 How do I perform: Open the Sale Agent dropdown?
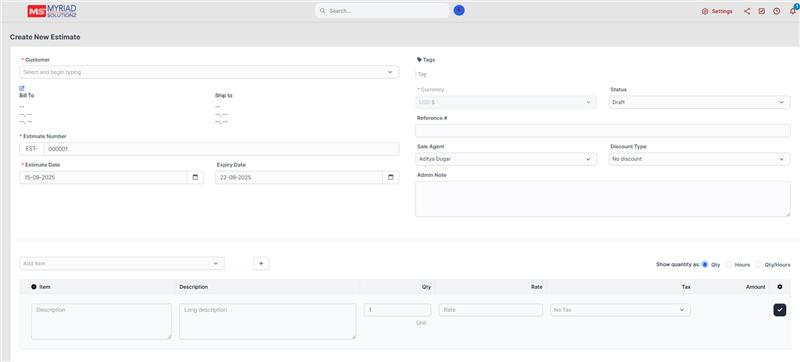coord(506,159)
